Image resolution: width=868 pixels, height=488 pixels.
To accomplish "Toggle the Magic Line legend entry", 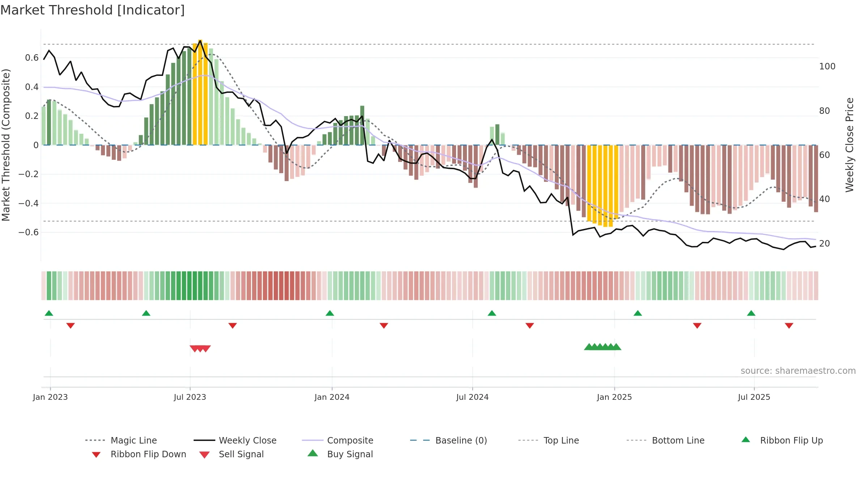I will coord(121,440).
